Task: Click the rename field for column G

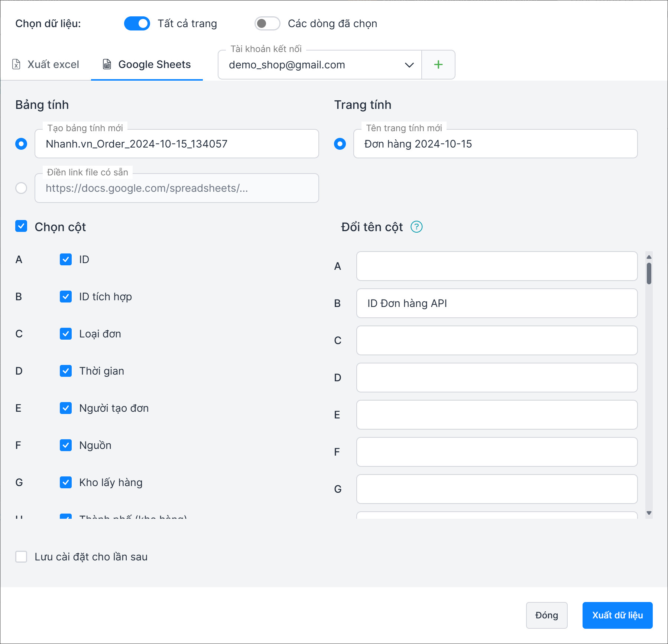Action: [x=497, y=489]
